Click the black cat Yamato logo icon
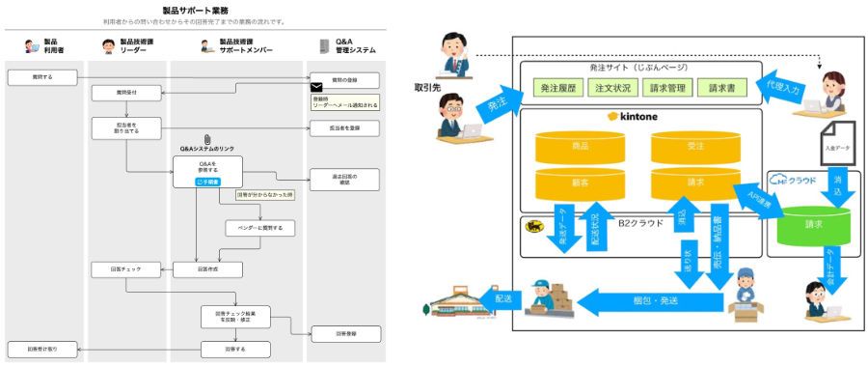This screenshot has height=366, width=868. pyautogui.click(x=533, y=226)
